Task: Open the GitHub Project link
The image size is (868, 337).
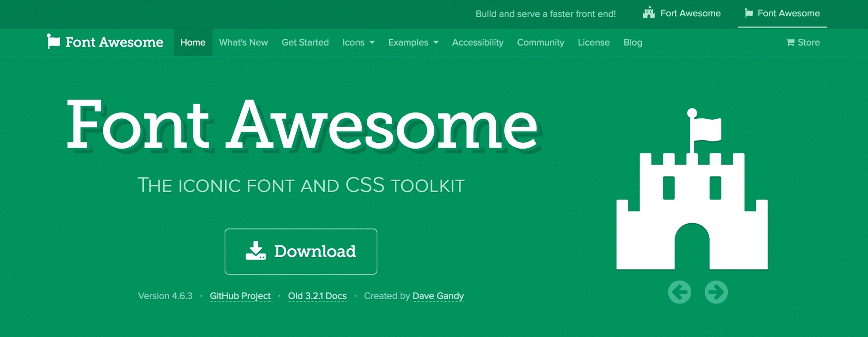Action: coord(240,296)
